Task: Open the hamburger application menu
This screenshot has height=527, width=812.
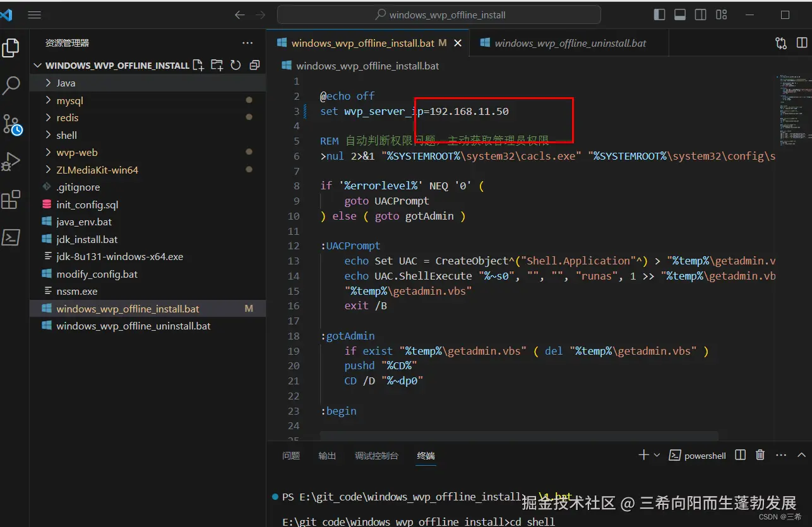Action: tap(35, 15)
